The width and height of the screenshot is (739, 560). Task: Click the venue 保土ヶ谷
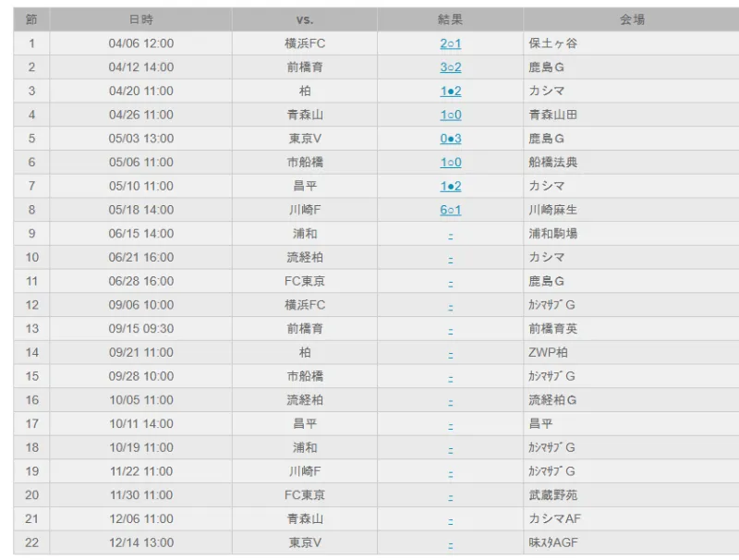tap(552, 43)
